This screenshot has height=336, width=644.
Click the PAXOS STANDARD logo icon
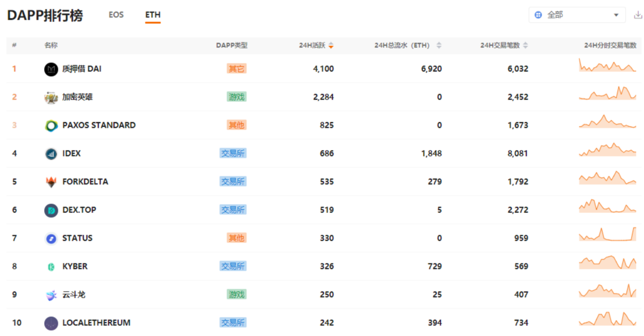51,125
